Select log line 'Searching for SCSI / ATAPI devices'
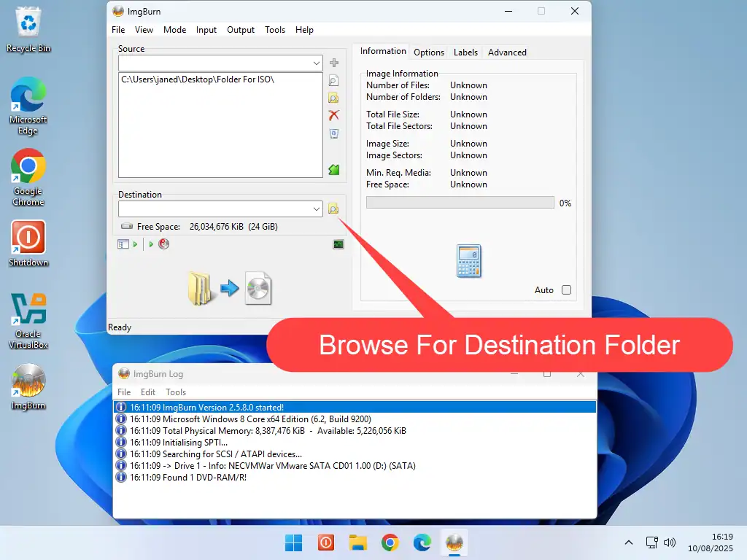 click(355, 454)
